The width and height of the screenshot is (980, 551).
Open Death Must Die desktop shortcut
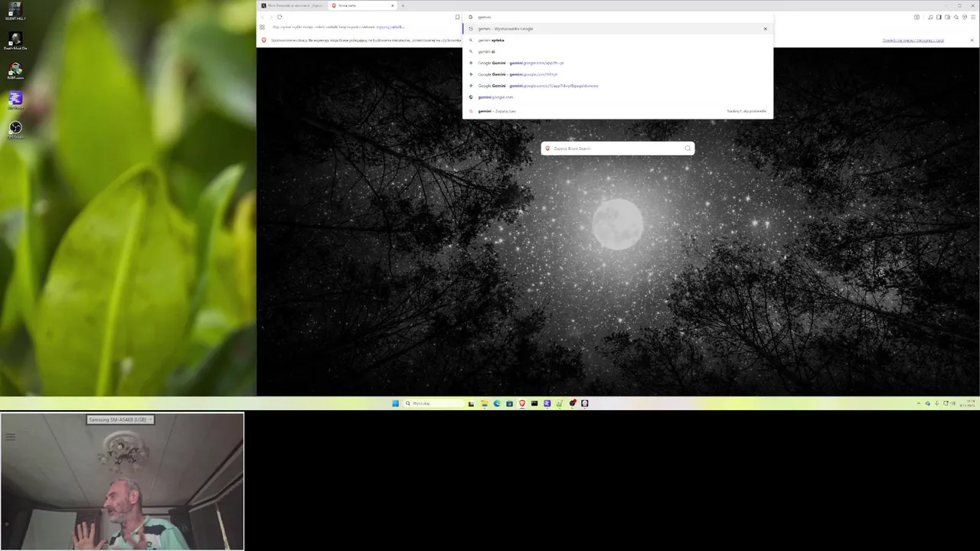coord(15,41)
